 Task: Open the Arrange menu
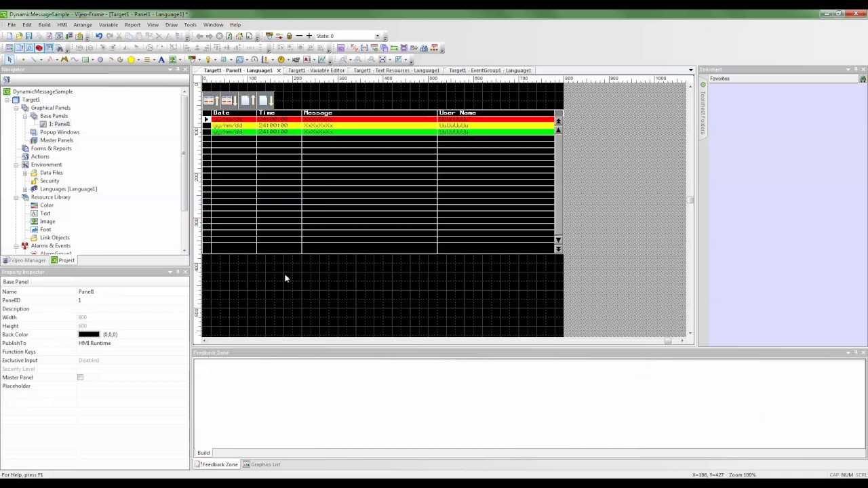[83, 24]
